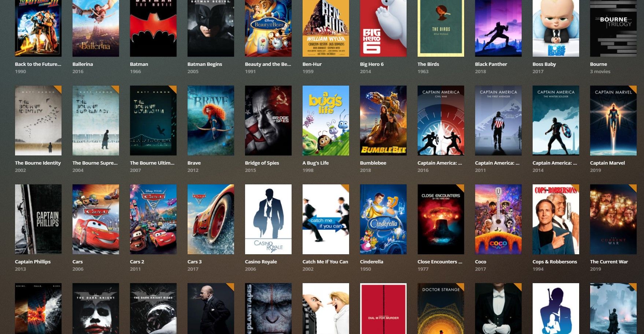Image resolution: width=644 pixels, height=334 pixels.
Task: Open Captain America Civil War poster
Action: tap(441, 120)
